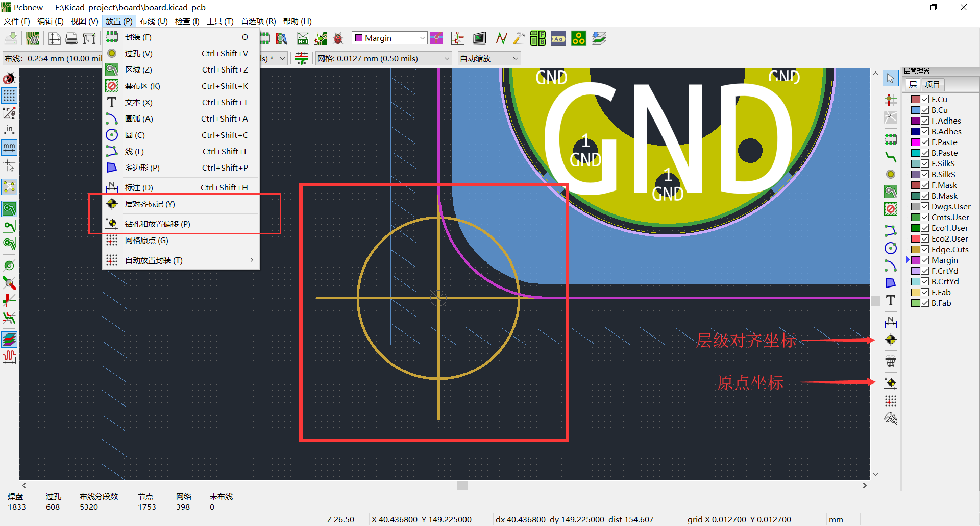Switch to the Items tab (项目) in layer manager
The width and height of the screenshot is (980, 526).
(932, 85)
